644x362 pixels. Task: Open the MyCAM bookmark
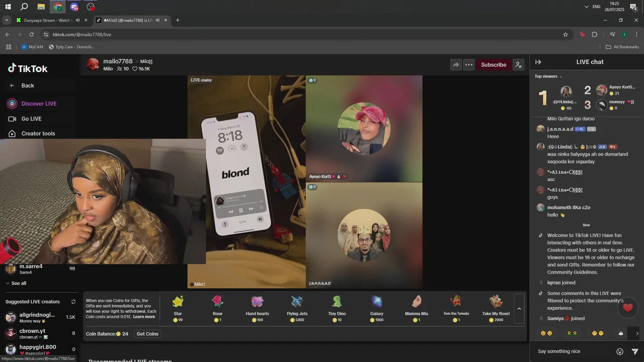coord(32,47)
